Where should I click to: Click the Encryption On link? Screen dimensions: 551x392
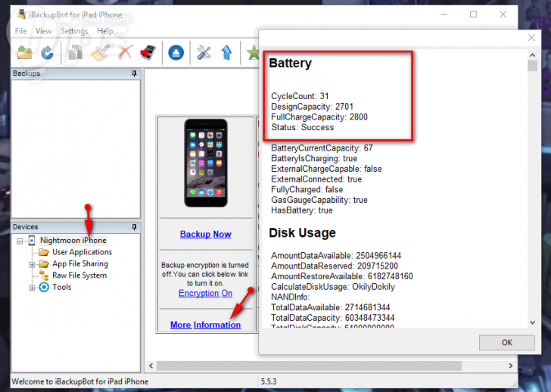pos(206,293)
